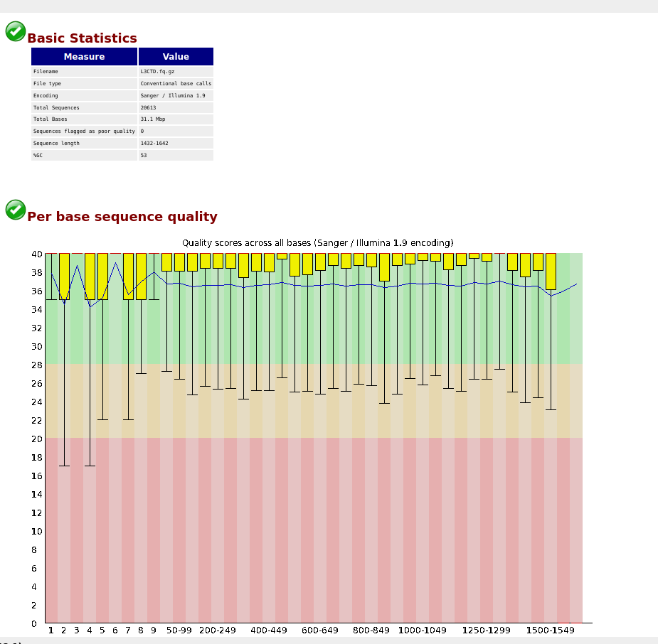The width and height of the screenshot is (658, 644).
Task: Click the Sequences flagged as poor quality label
Action: coord(84,132)
